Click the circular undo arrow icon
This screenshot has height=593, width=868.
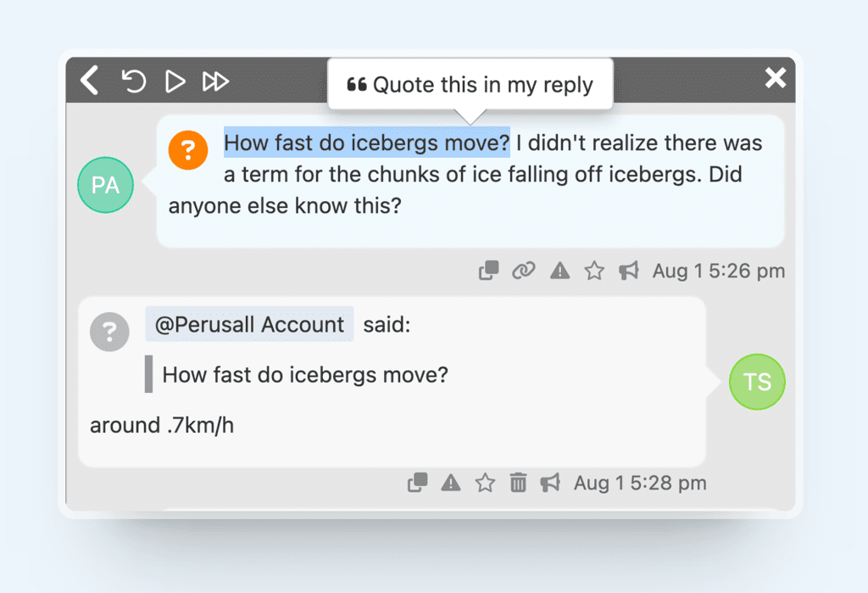point(133,81)
